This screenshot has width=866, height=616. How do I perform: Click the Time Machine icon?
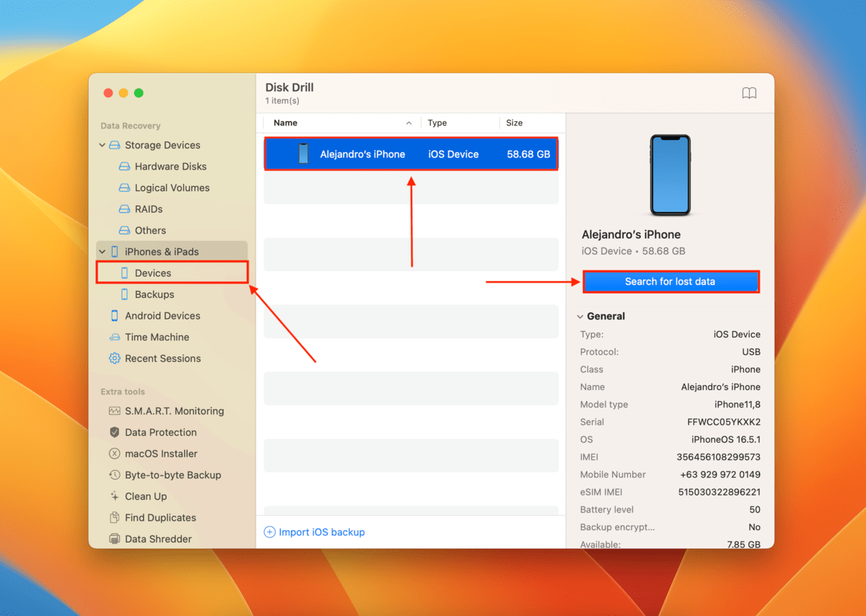pos(115,337)
